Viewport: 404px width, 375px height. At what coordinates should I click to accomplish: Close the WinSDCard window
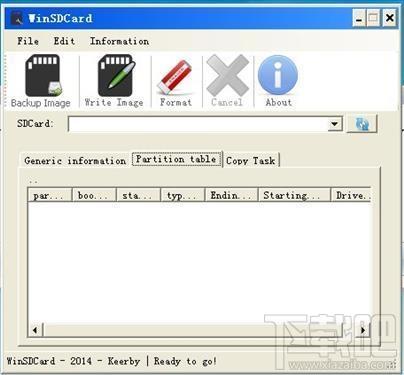389,18
